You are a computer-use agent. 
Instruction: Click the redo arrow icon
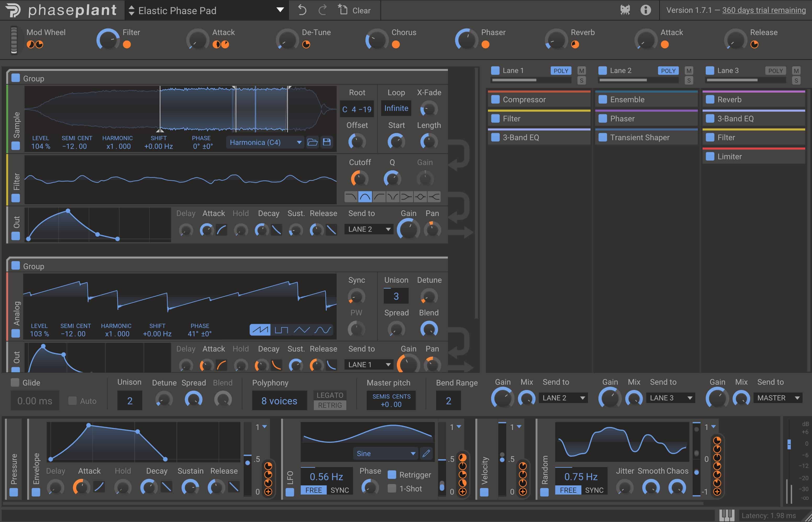[x=322, y=10]
